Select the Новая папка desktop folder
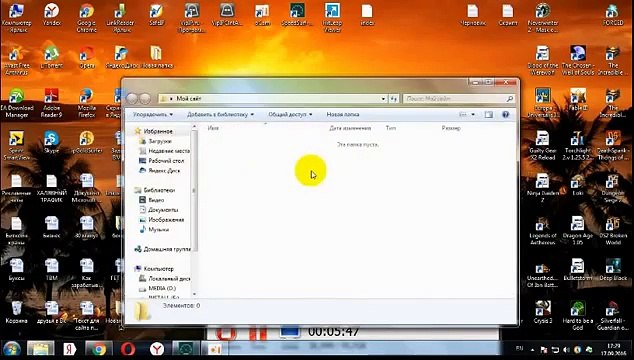 (157, 57)
